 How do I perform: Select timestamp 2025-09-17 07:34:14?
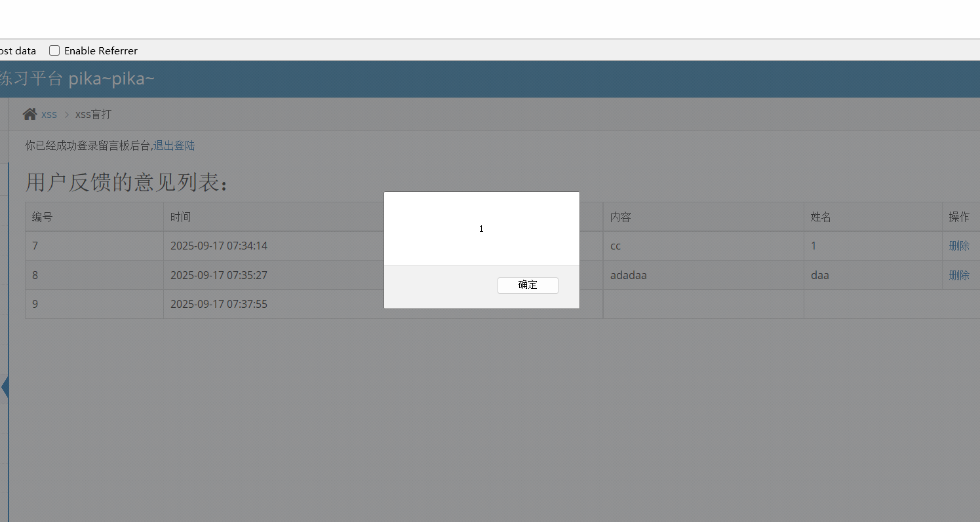pyautogui.click(x=219, y=246)
